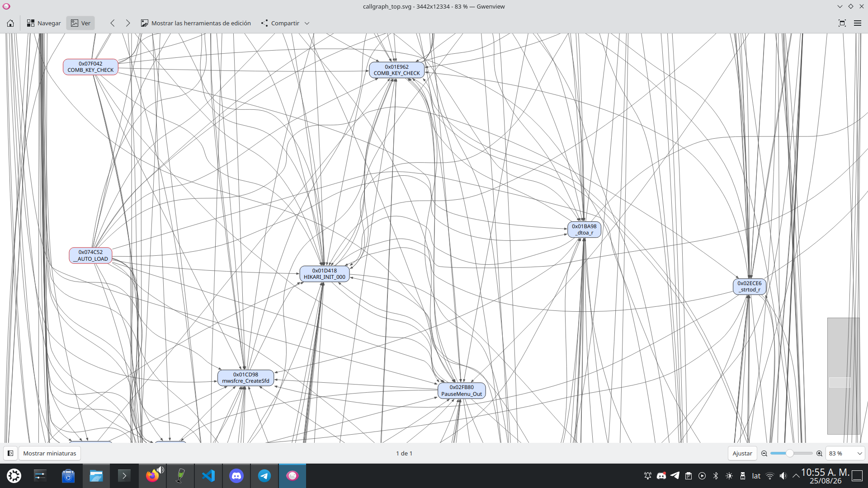Open the KDE application launcher

pos(14,476)
